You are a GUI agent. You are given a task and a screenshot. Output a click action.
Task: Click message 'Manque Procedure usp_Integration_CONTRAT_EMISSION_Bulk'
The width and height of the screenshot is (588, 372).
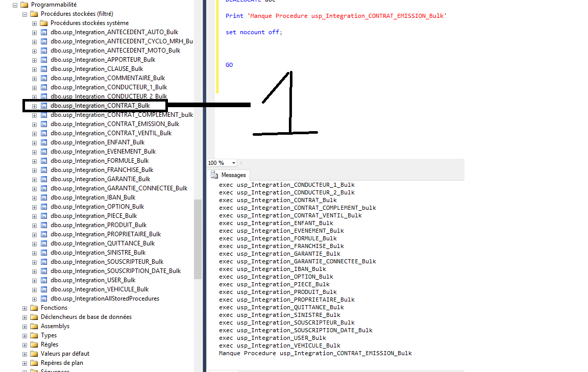pos(315,353)
